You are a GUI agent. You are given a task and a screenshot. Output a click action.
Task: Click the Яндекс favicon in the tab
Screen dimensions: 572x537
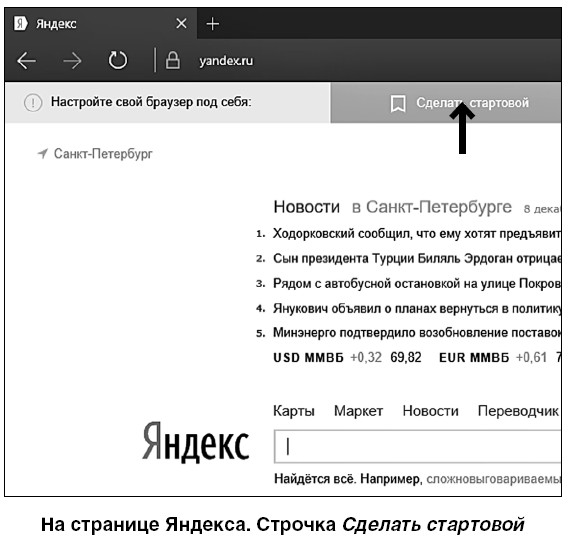pyautogui.click(x=20, y=23)
